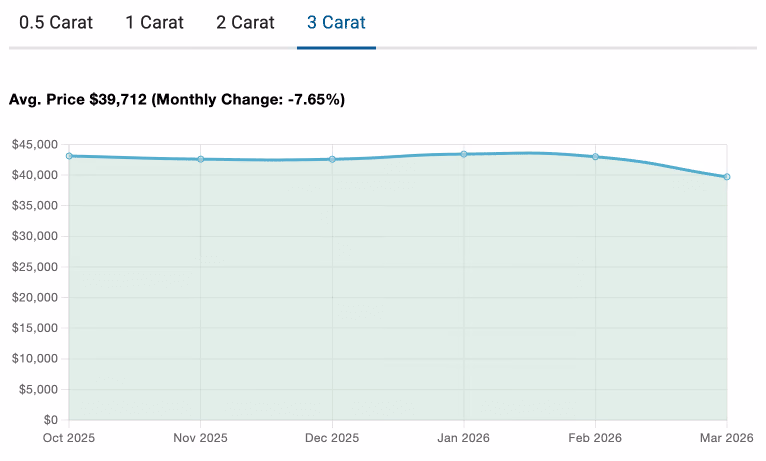The image size is (766, 461).
Task: Click the Dec 2025 x-axis label
Action: (332, 438)
